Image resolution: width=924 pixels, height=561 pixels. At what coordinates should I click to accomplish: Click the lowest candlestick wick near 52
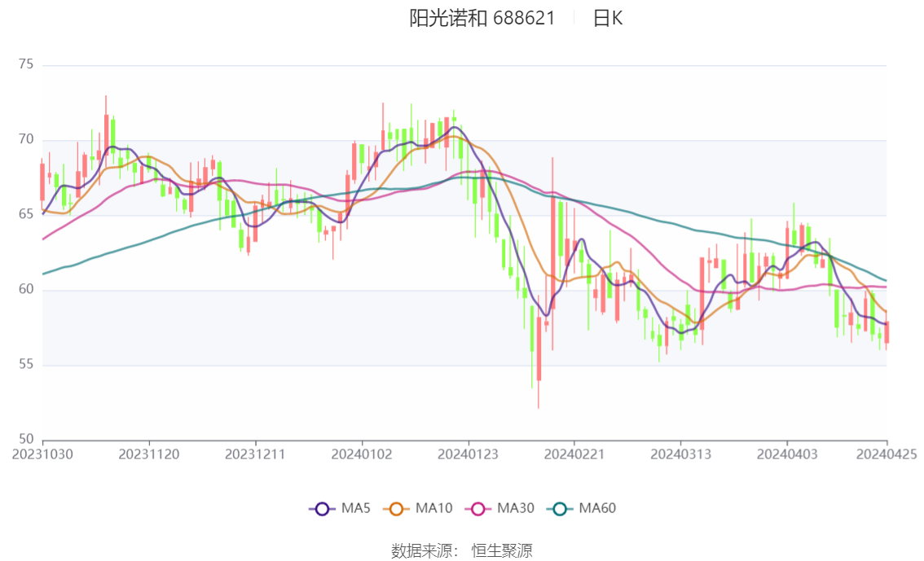click(x=539, y=394)
